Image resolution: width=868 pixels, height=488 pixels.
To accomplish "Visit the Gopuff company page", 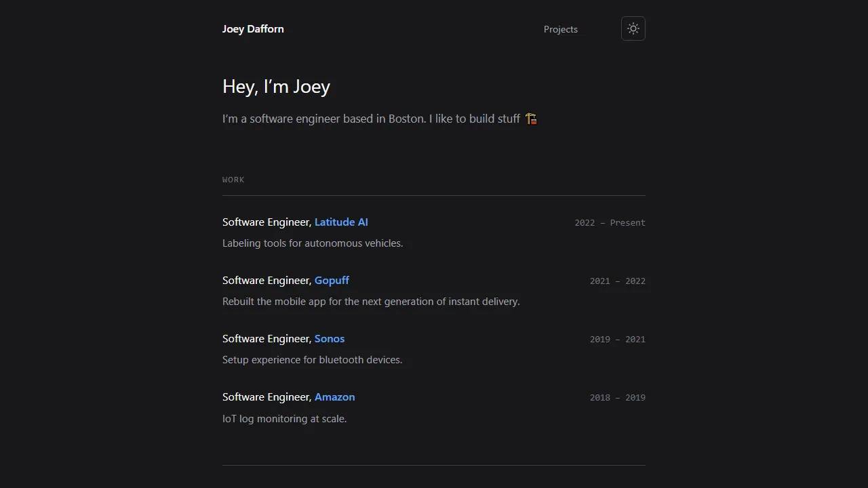I will 332,280.
